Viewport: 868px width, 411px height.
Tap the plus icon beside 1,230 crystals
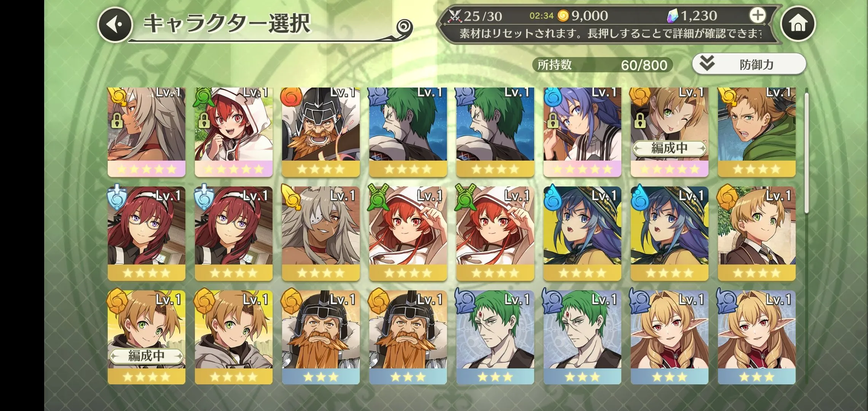[x=757, y=16]
